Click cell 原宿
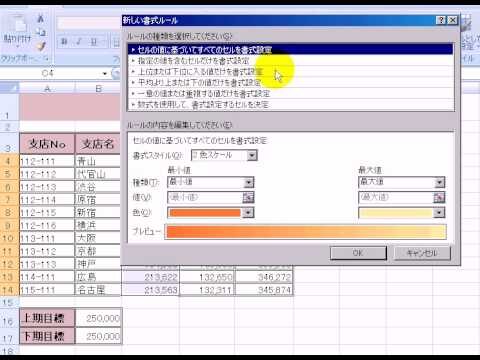480x360 pixels. tap(98, 200)
